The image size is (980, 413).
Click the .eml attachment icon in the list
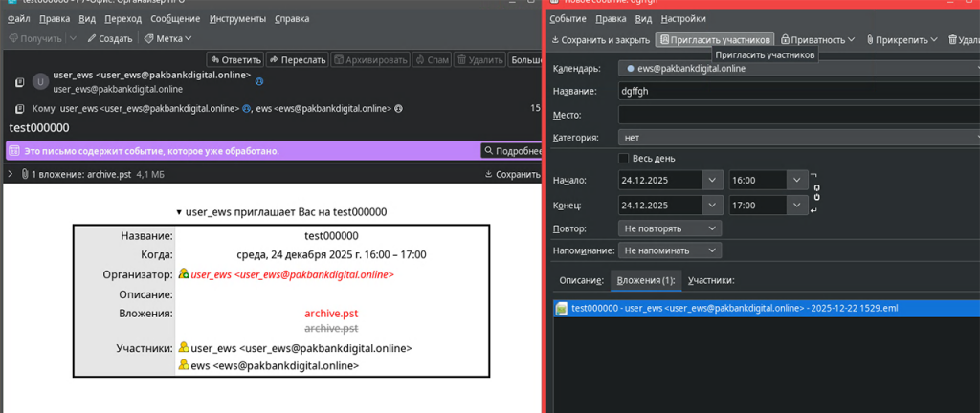562,308
